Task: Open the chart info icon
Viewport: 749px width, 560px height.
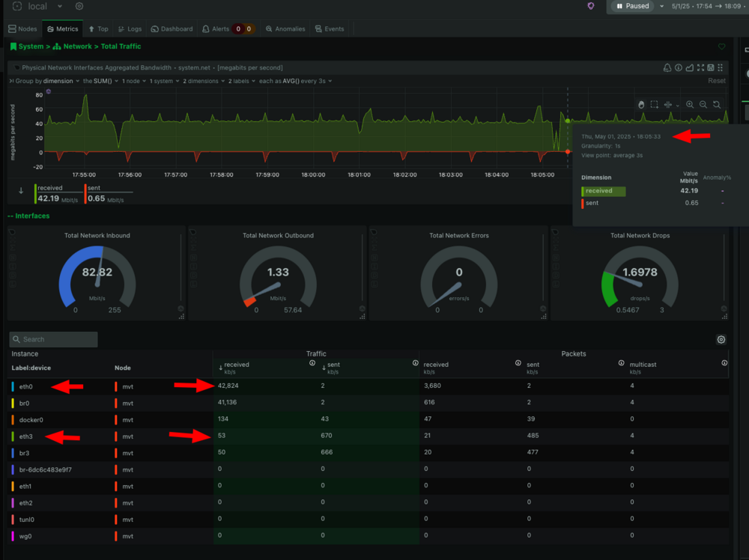Action: tap(679, 68)
